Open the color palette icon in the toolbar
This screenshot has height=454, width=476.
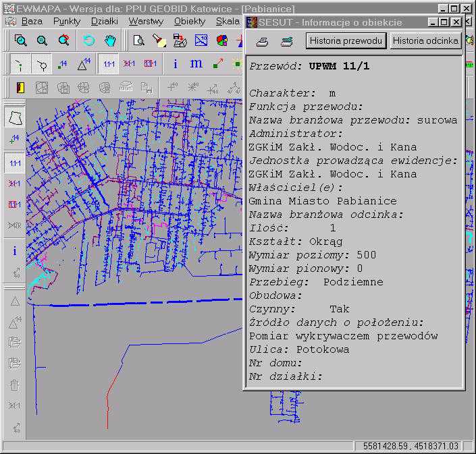point(221,40)
